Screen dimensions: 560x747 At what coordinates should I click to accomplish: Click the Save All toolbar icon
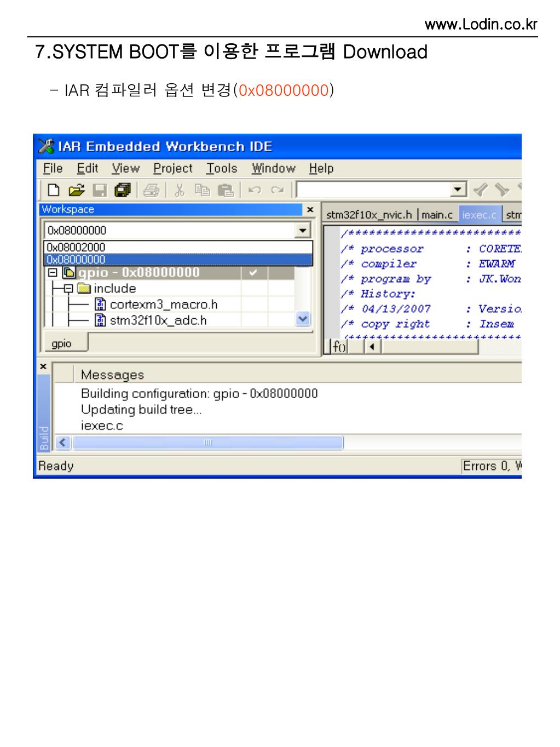pos(123,190)
